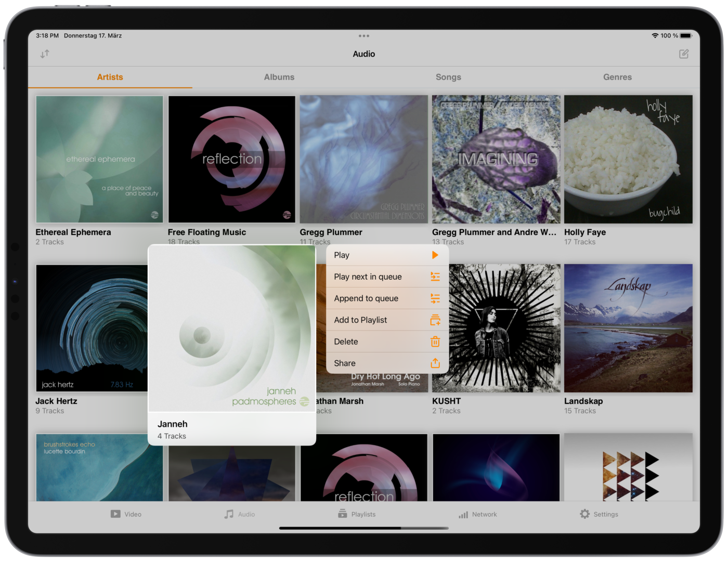728x563 pixels.
Task: Switch to the Genres tab
Action: coord(617,77)
